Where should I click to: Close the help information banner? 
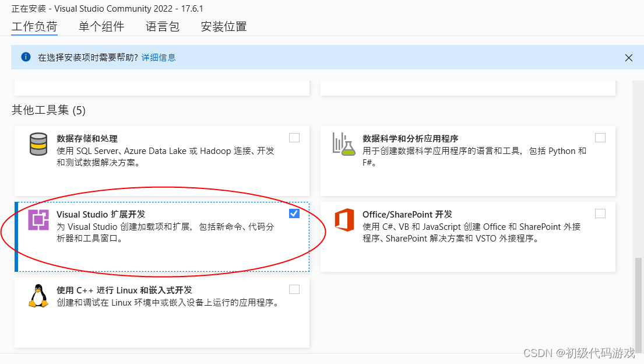pyautogui.click(x=628, y=58)
